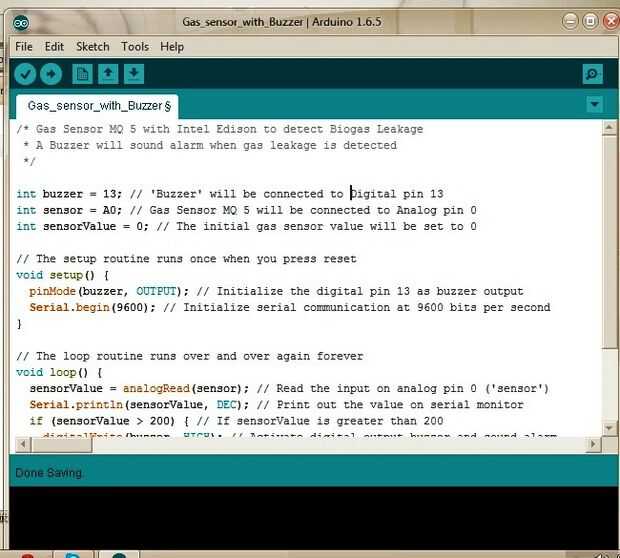Click the vertical scrollbar down arrow
Image resolution: width=620 pixels, height=558 pixels.
pos(609,428)
